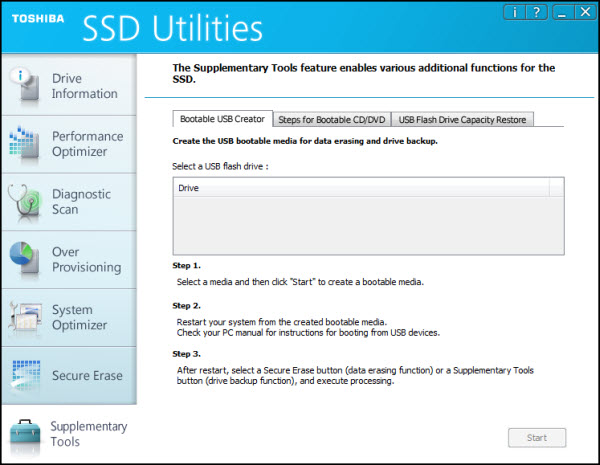600x465 pixels.
Task: Click the Start button
Action: click(537, 437)
